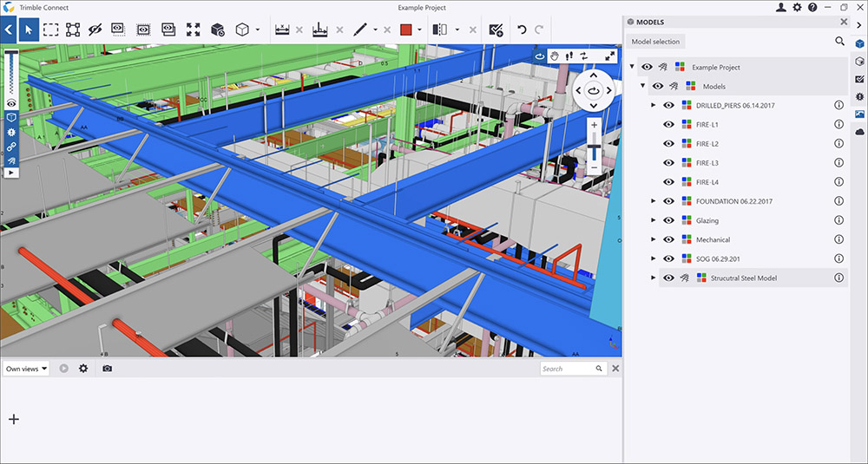Viewport: 868px width, 464px height.
Task: Click the undo arrow icon
Action: pyautogui.click(x=521, y=29)
